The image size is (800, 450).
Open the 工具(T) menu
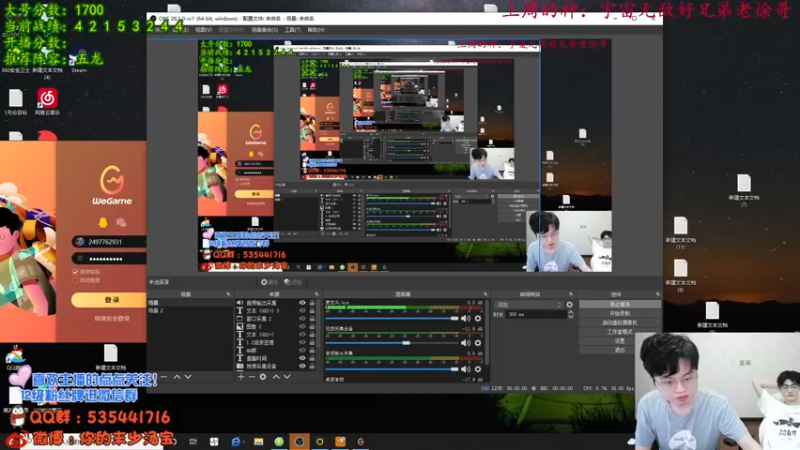[x=292, y=30]
